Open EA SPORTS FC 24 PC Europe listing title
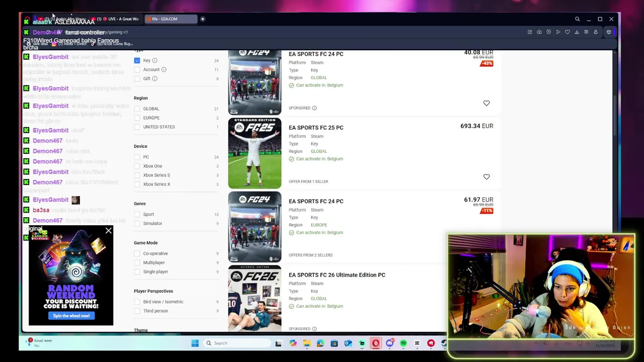 pyautogui.click(x=316, y=201)
